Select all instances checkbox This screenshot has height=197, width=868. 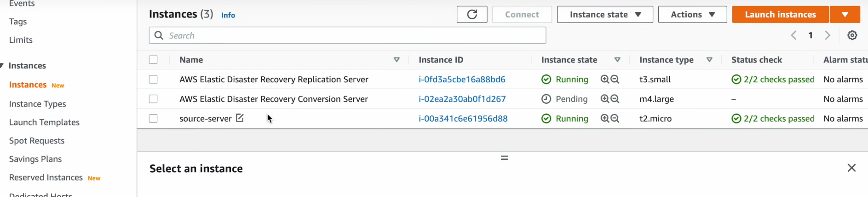coord(153,60)
